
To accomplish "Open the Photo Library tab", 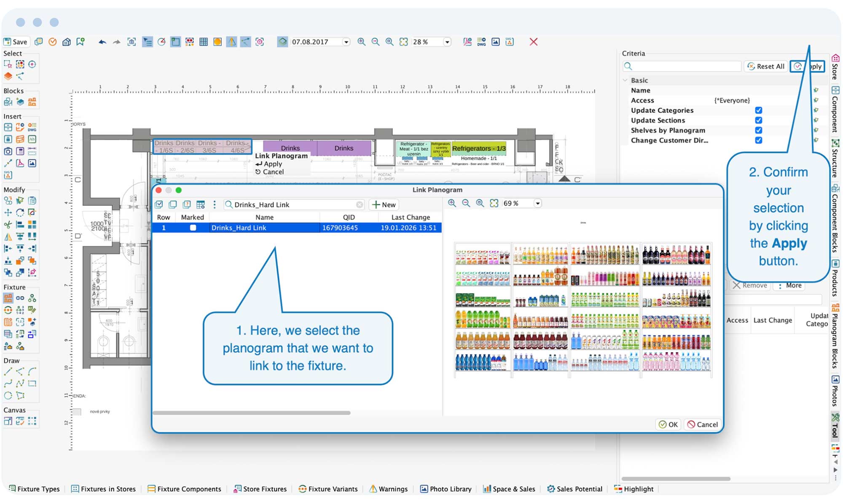I will coord(446,489).
